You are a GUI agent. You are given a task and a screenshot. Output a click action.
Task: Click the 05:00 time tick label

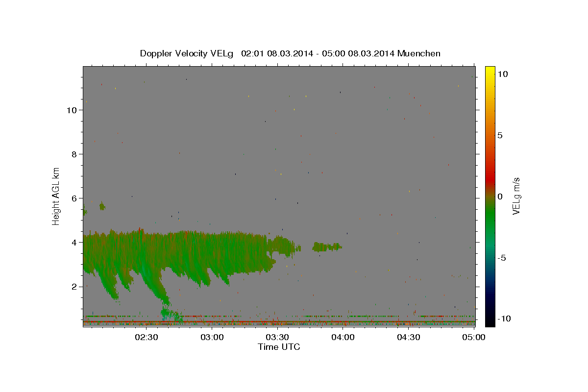(474, 337)
